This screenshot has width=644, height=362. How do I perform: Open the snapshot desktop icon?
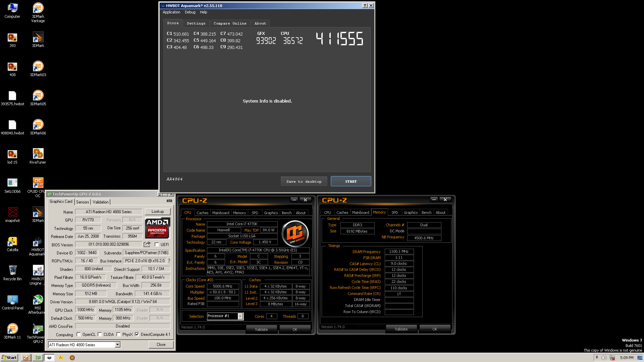tap(12, 215)
